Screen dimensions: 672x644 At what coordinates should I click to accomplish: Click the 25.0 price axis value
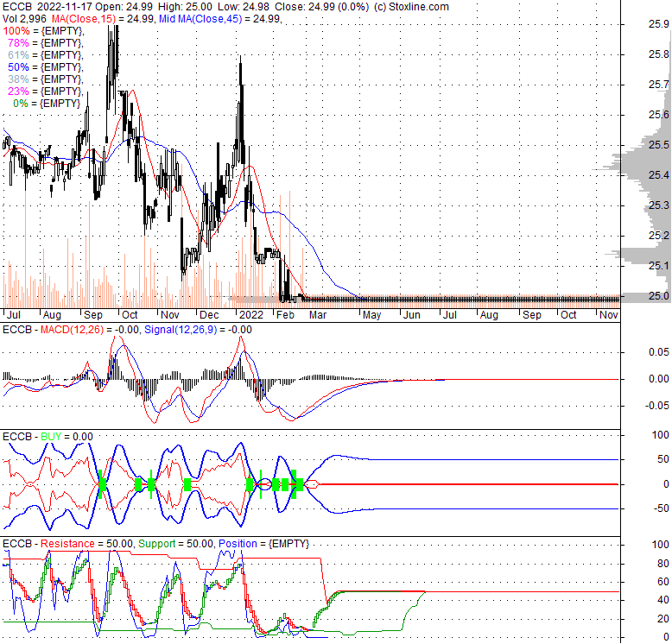[x=659, y=295]
